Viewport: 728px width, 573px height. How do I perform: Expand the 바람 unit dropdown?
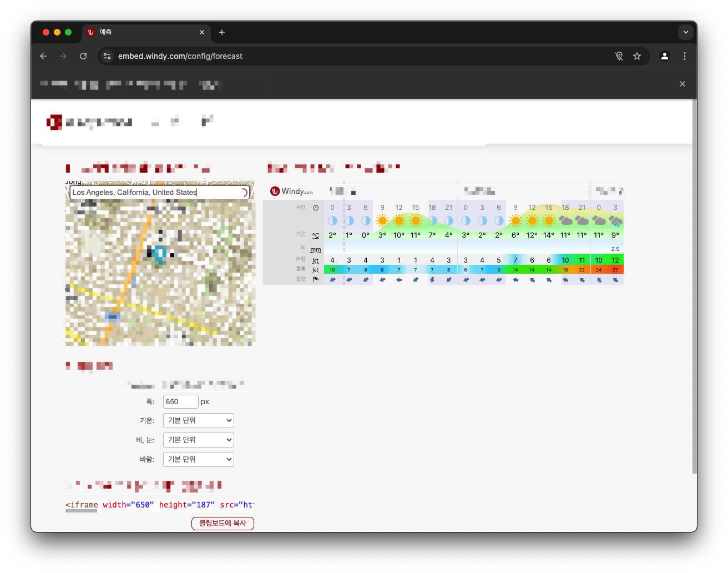coord(198,460)
